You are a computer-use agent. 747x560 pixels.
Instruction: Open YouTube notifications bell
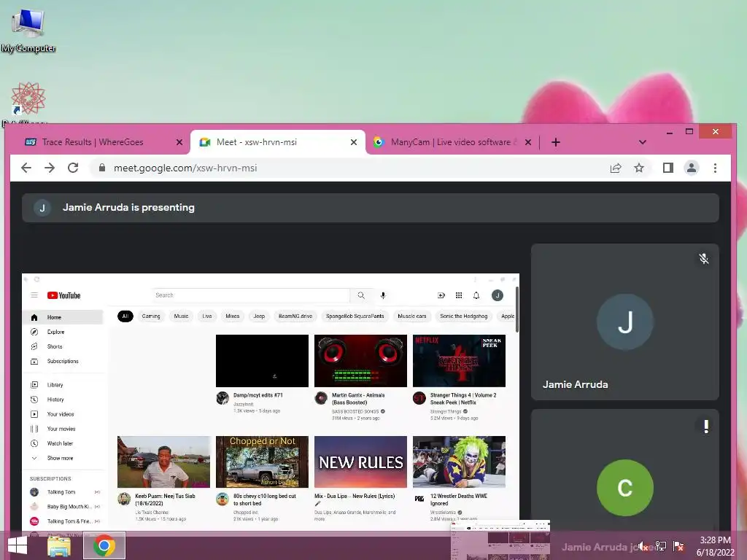(476, 295)
